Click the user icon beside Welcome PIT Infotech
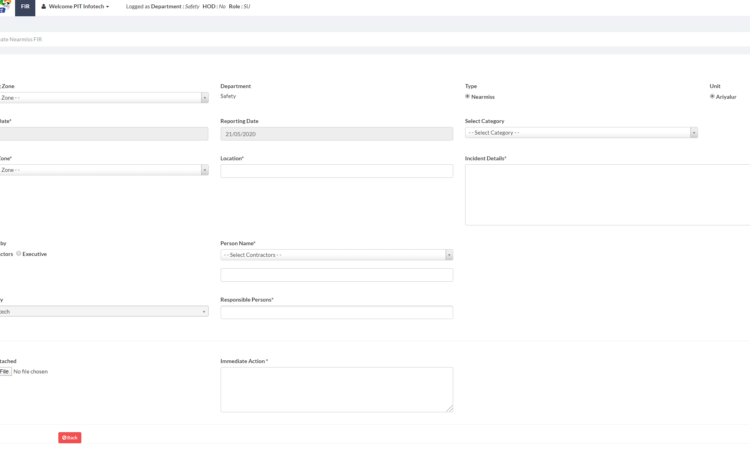750x450 pixels. click(44, 7)
